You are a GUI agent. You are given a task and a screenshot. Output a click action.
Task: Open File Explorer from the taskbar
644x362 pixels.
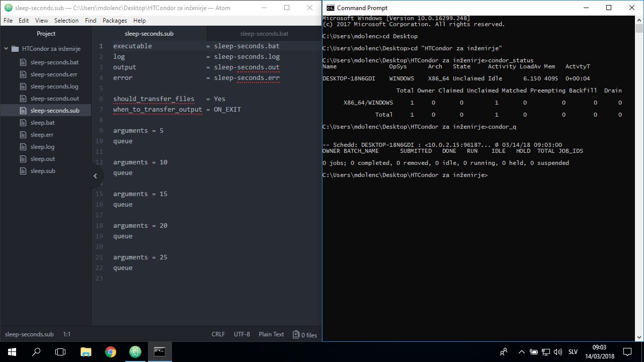tap(86, 352)
